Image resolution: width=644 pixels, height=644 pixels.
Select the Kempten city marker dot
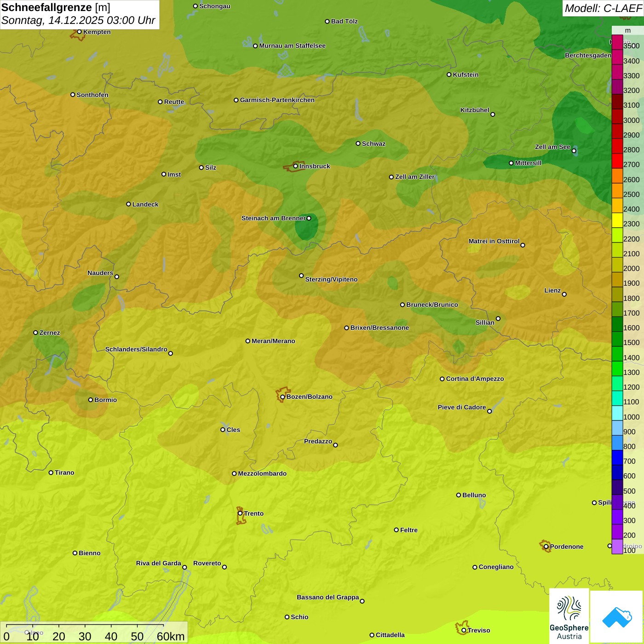[x=80, y=32]
